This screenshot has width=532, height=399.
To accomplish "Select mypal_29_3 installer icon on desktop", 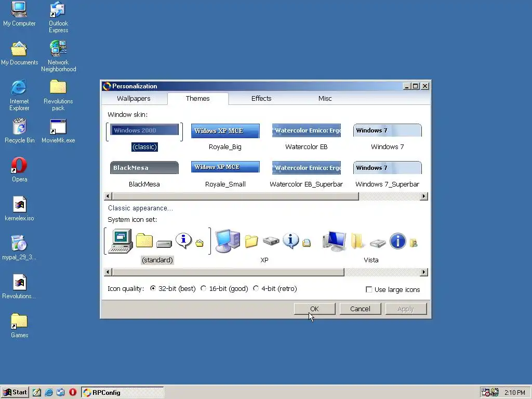I will tap(19, 248).
